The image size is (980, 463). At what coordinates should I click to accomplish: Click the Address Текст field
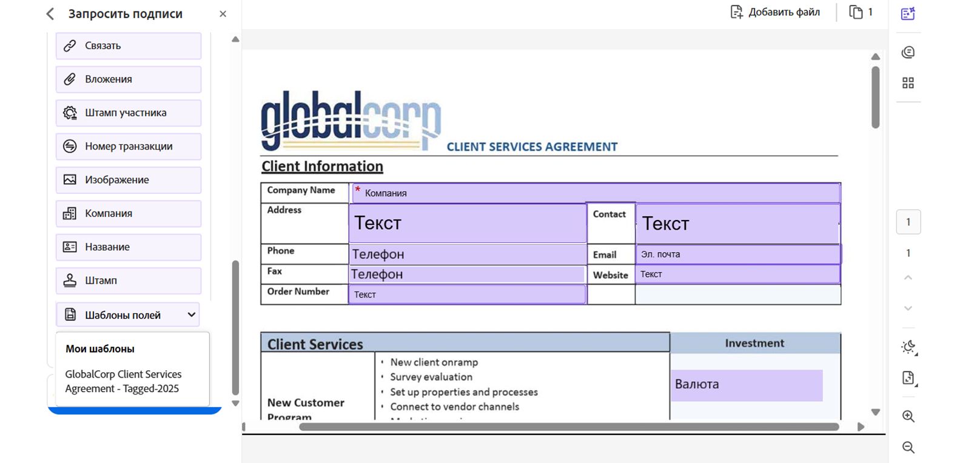468,224
